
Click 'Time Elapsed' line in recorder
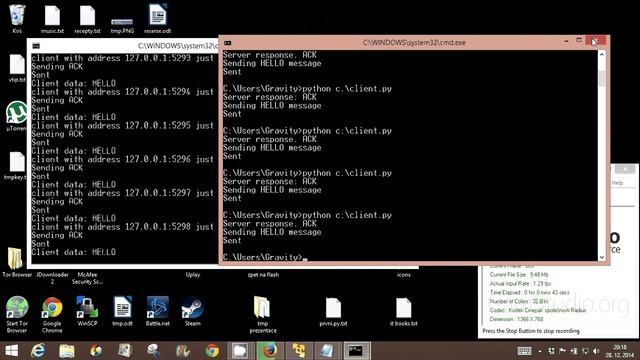529,293
